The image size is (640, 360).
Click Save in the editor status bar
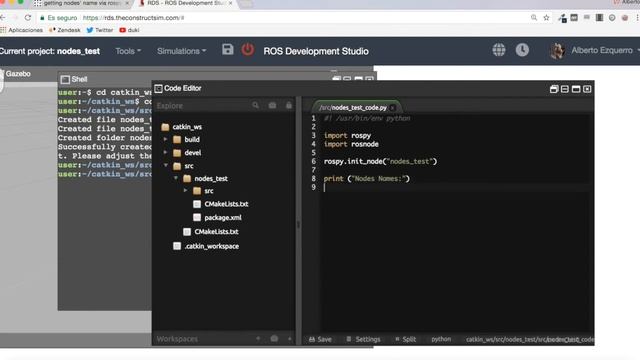(320, 339)
